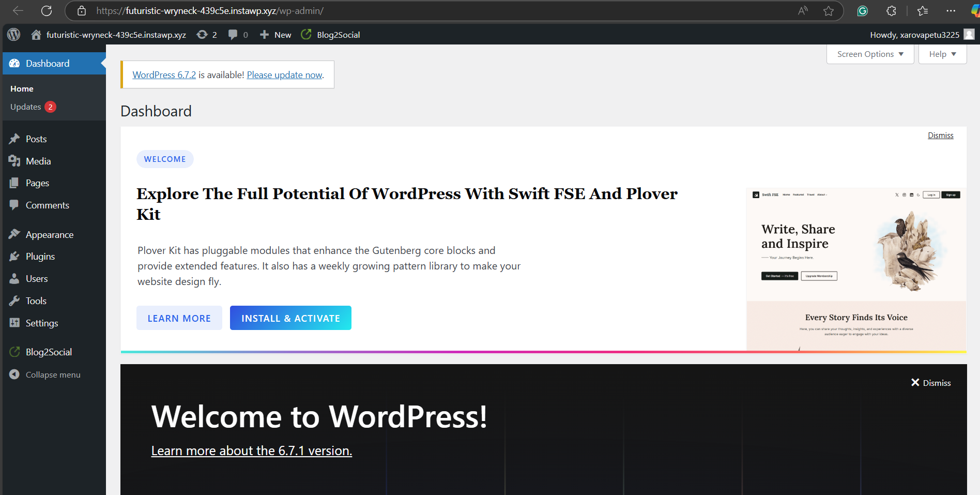Click Please update now link
980x495 pixels.
(284, 74)
